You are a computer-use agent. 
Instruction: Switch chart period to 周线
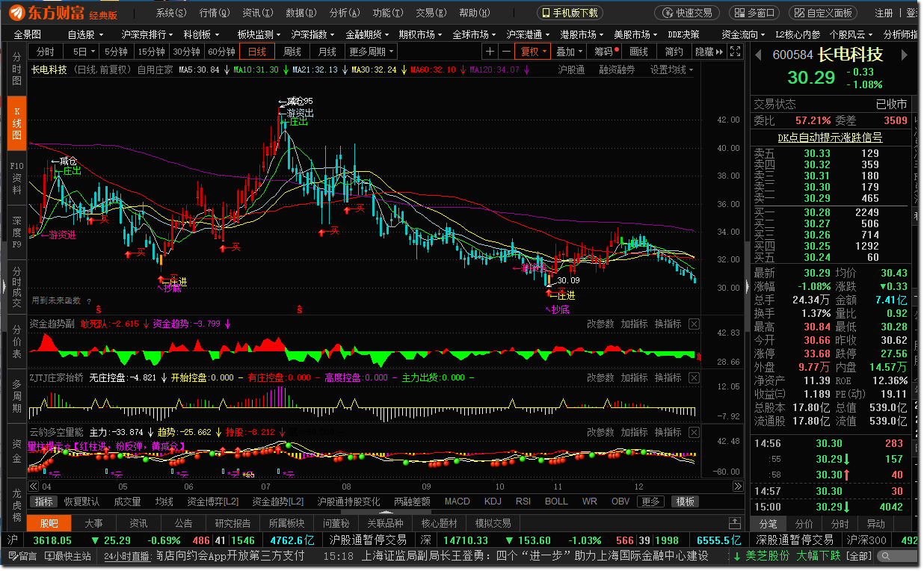292,52
